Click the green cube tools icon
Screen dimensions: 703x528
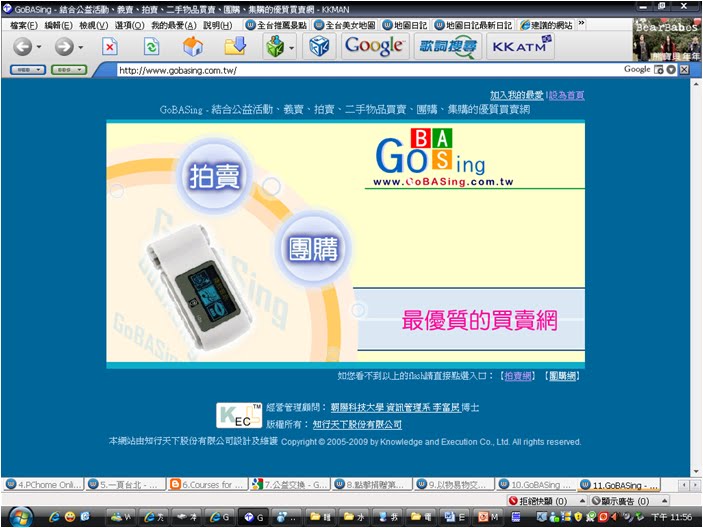click(x=275, y=46)
